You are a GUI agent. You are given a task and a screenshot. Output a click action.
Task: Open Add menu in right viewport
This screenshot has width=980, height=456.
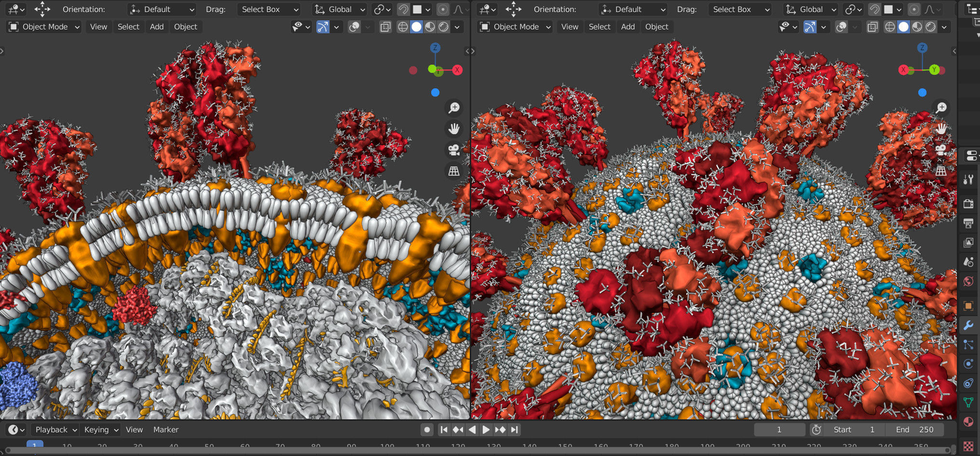pyautogui.click(x=628, y=27)
